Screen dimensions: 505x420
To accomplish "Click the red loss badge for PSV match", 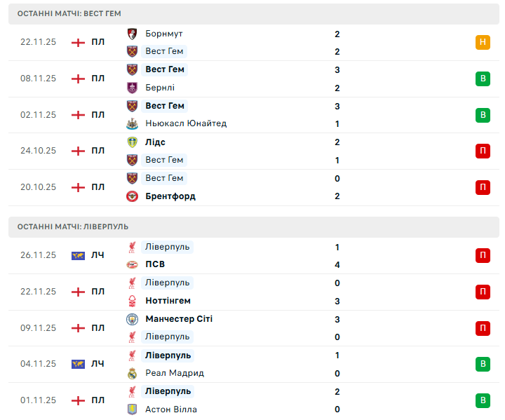I will pyautogui.click(x=483, y=256).
